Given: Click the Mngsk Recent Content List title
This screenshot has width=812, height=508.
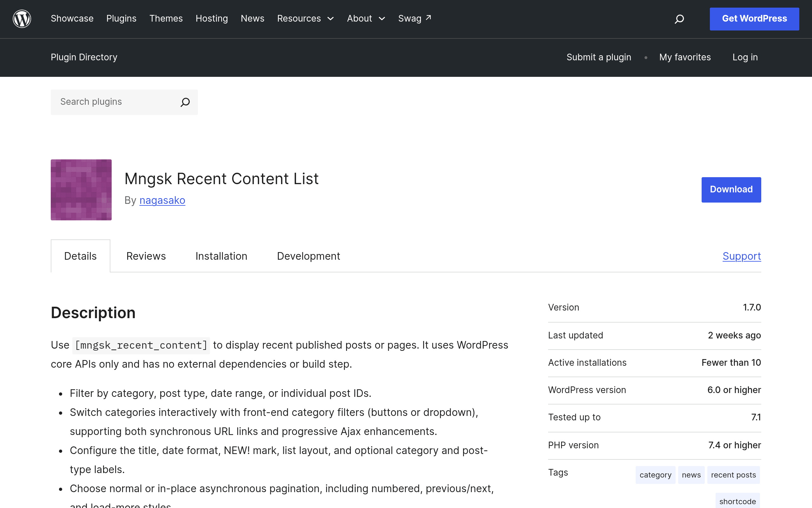Looking at the screenshot, I should click(221, 179).
